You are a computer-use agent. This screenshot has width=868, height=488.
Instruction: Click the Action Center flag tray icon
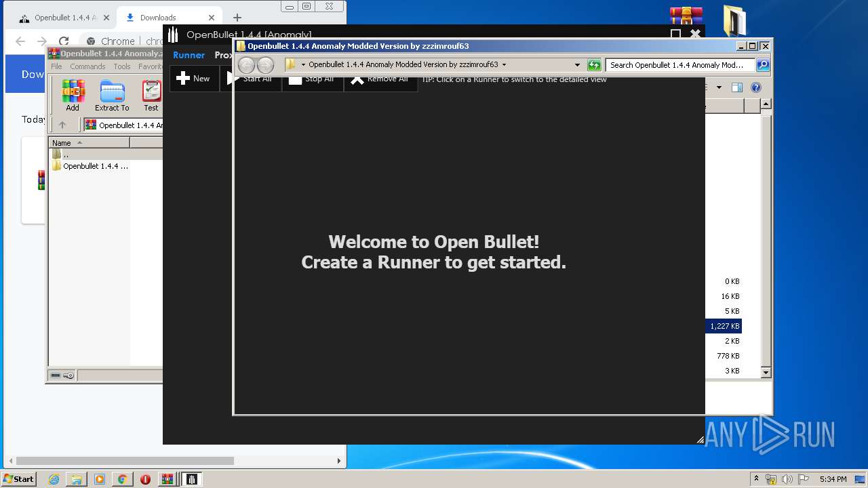point(802,479)
